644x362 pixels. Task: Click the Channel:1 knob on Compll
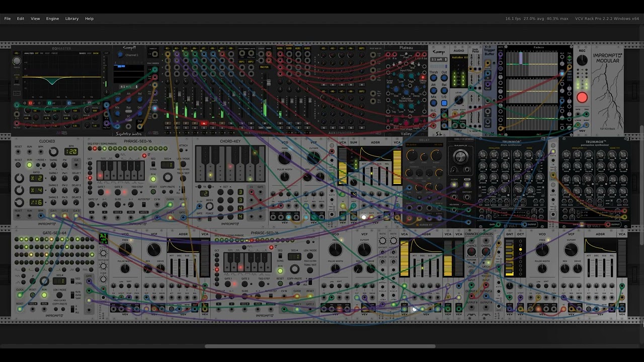pos(120,54)
